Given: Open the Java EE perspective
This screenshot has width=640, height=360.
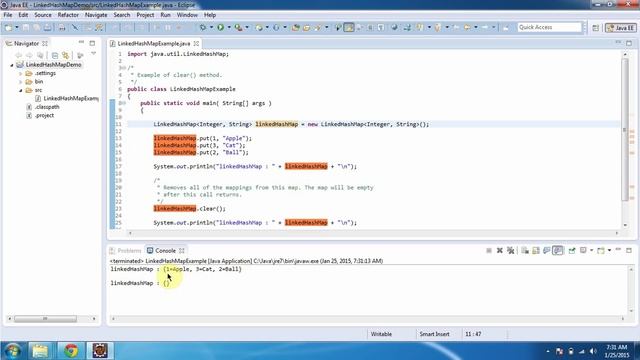Looking at the screenshot, I should coord(620,27).
